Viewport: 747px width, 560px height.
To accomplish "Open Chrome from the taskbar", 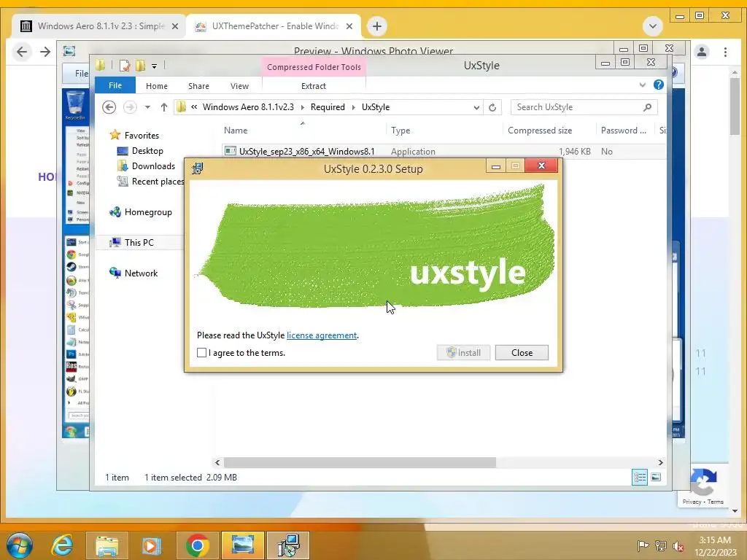I will (197, 545).
